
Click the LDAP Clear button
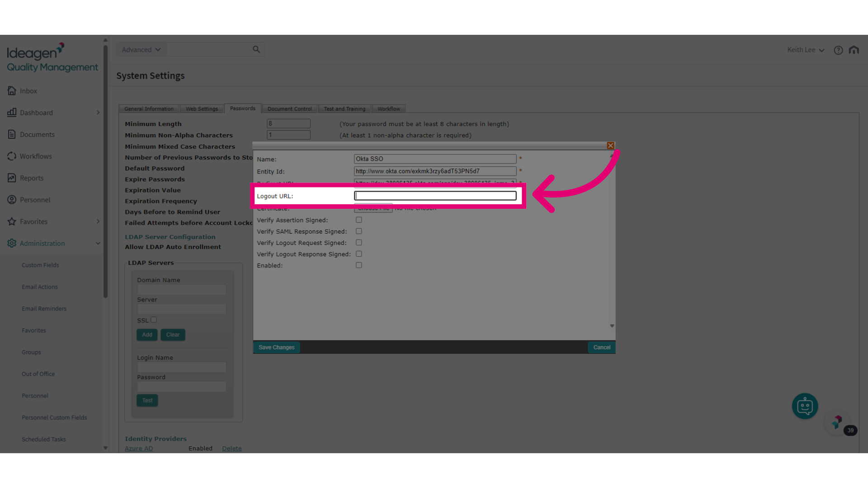point(173,335)
